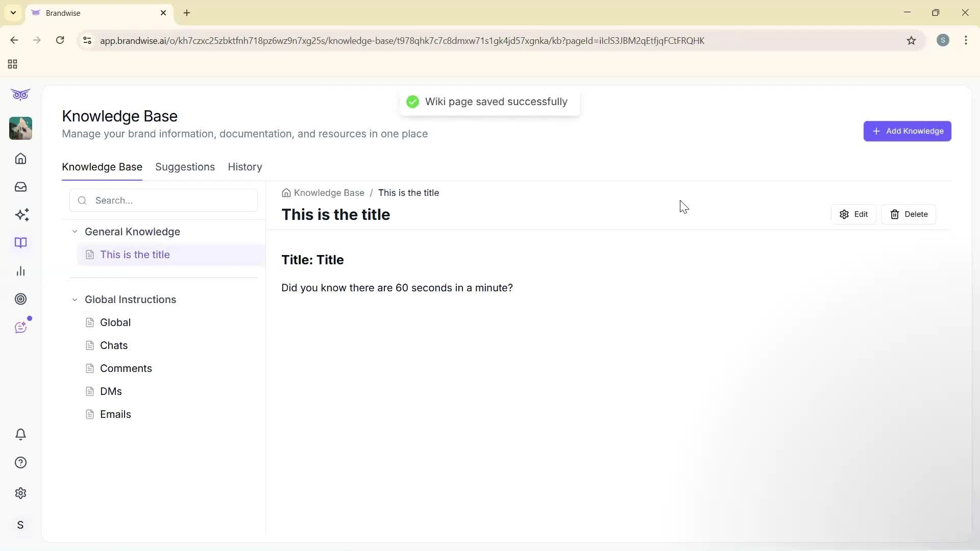The width and height of the screenshot is (980, 551).
Task: Switch to the Suggestions tab
Action: [185, 167]
